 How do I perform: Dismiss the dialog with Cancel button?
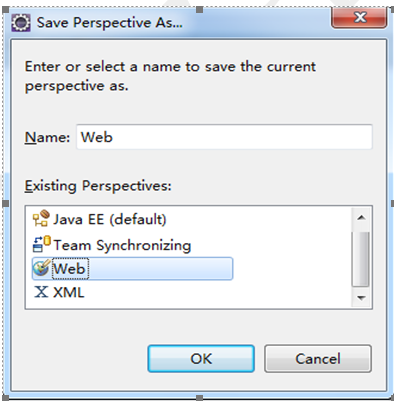click(x=318, y=359)
